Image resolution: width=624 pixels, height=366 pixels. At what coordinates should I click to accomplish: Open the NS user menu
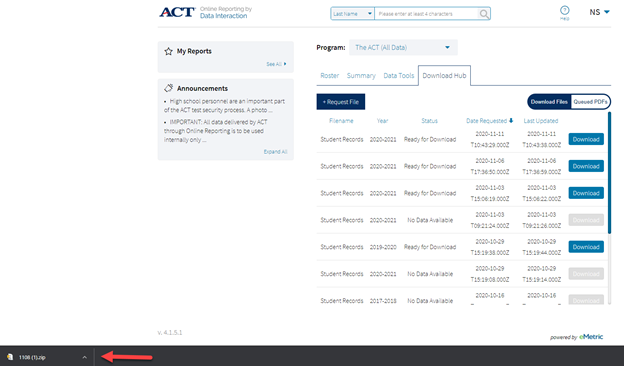[x=599, y=12]
